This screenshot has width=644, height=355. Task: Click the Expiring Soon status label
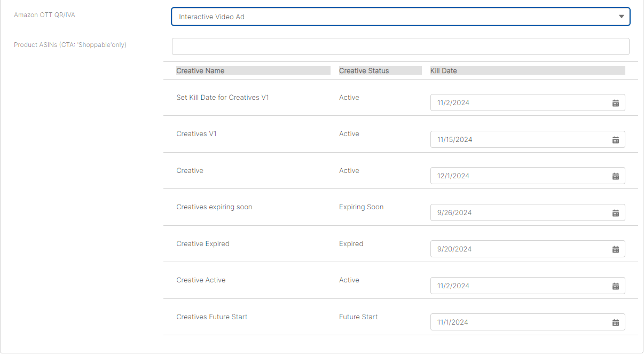pos(361,207)
